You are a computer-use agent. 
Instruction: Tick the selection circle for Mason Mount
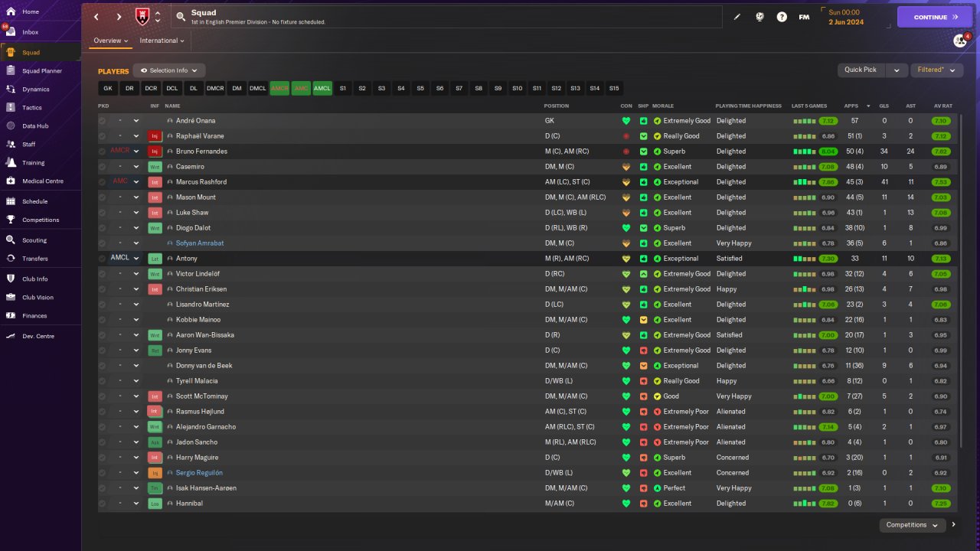(103, 197)
